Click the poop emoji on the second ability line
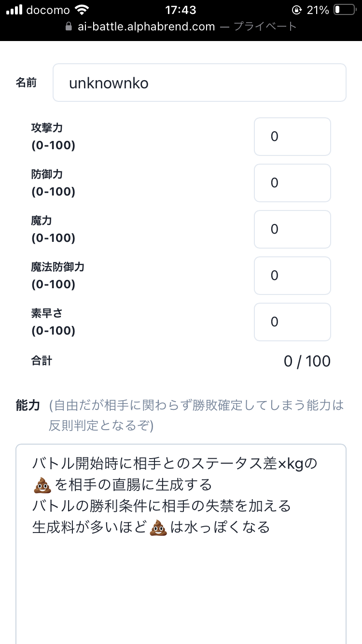362x644 pixels. point(42,484)
